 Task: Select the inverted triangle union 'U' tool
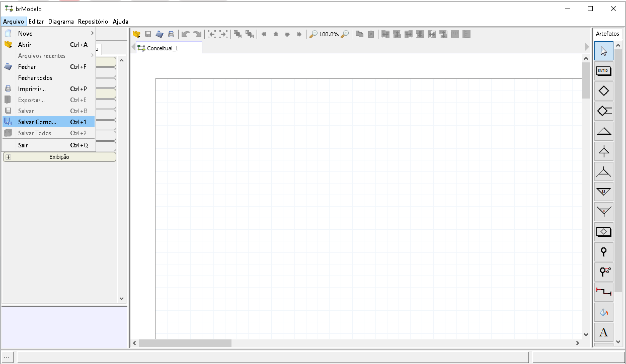(604, 192)
